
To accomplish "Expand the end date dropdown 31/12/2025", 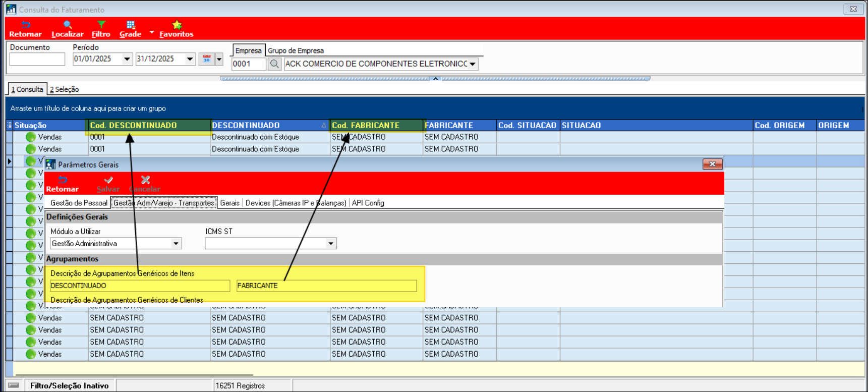I will click(x=190, y=59).
